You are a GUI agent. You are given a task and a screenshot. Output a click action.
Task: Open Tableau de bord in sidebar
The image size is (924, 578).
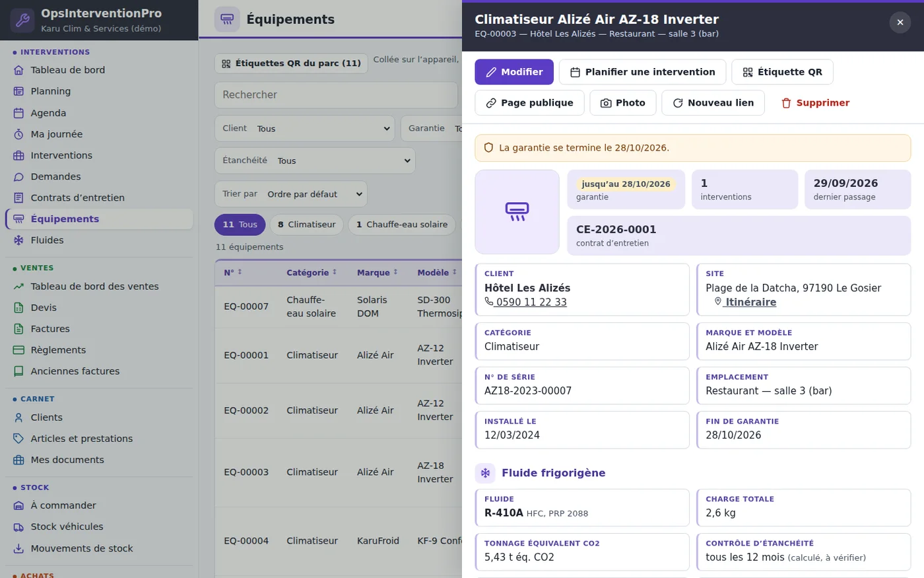click(x=99, y=70)
